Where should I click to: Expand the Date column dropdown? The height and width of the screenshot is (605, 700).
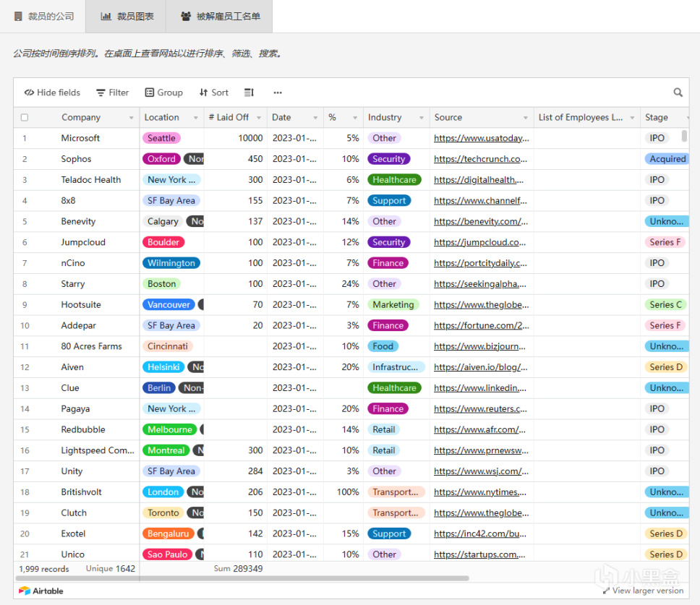click(x=315, y=118)
